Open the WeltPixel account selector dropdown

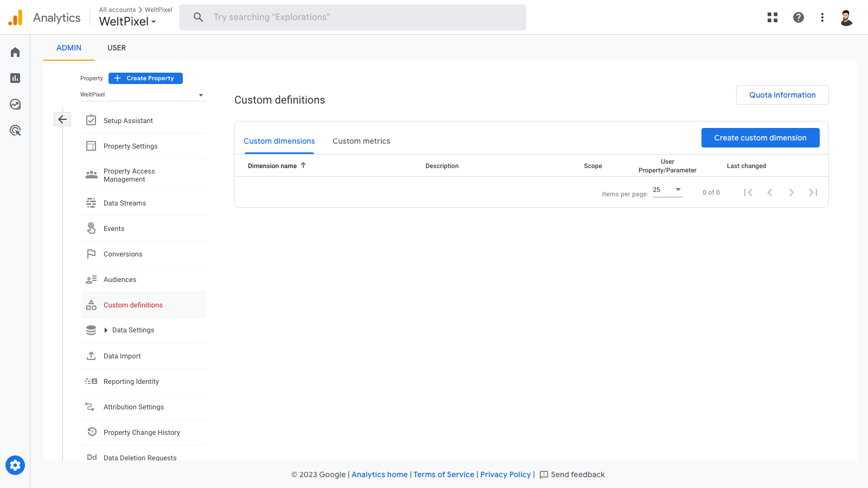click(128, 21)
